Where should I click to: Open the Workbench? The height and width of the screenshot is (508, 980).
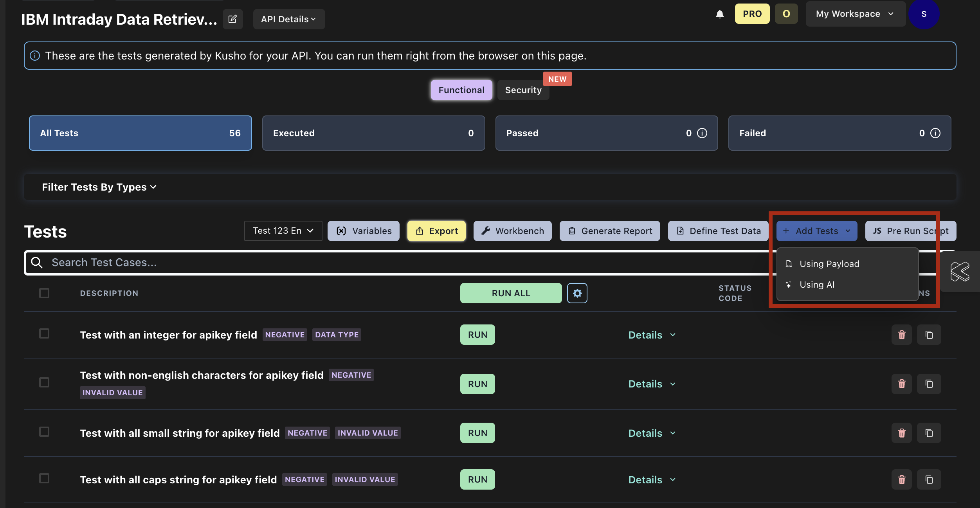[x=512, y=231]
